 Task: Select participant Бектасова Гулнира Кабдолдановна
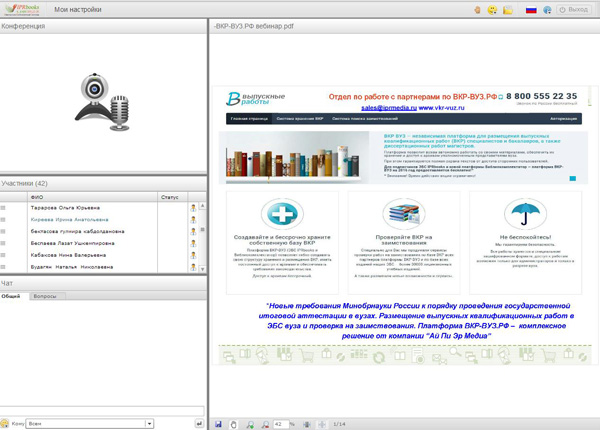(77, 231)
